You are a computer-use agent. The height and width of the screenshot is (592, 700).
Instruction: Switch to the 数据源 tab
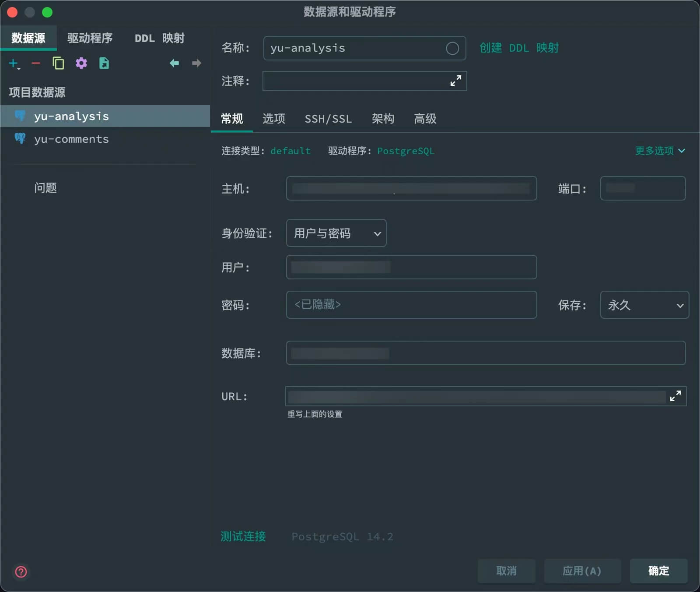(28, 38)
